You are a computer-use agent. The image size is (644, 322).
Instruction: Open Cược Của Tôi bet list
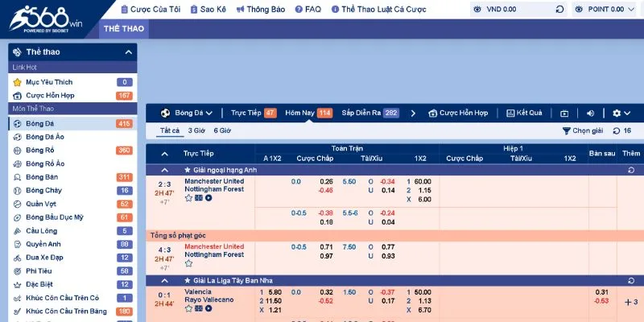(151, 9)
